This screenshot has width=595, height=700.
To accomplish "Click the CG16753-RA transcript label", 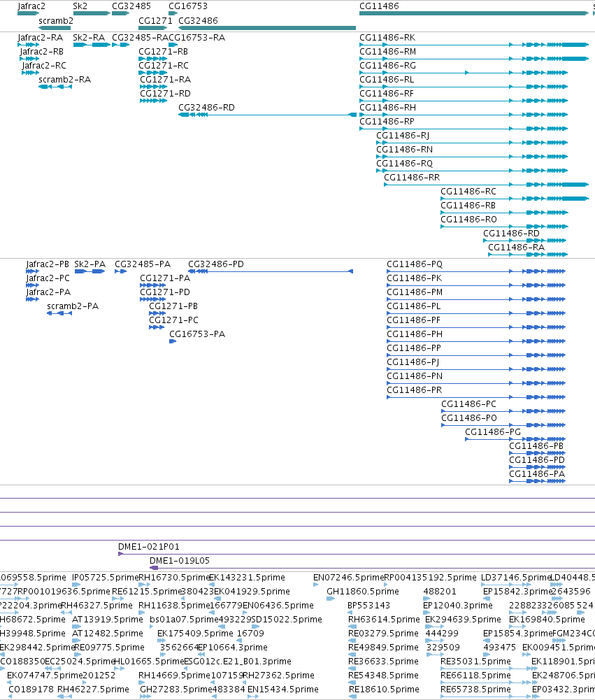I will point(197,38).
